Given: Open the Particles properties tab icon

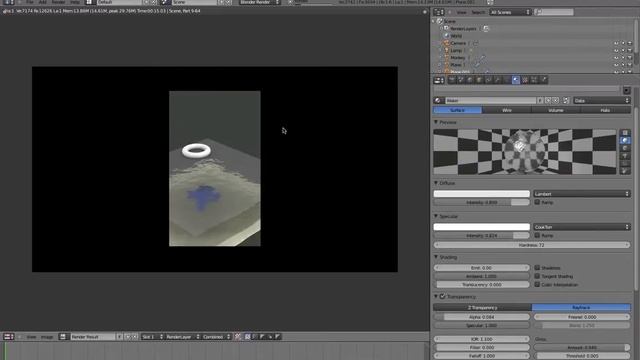Looking at the screenshot, I should [534, 80].
